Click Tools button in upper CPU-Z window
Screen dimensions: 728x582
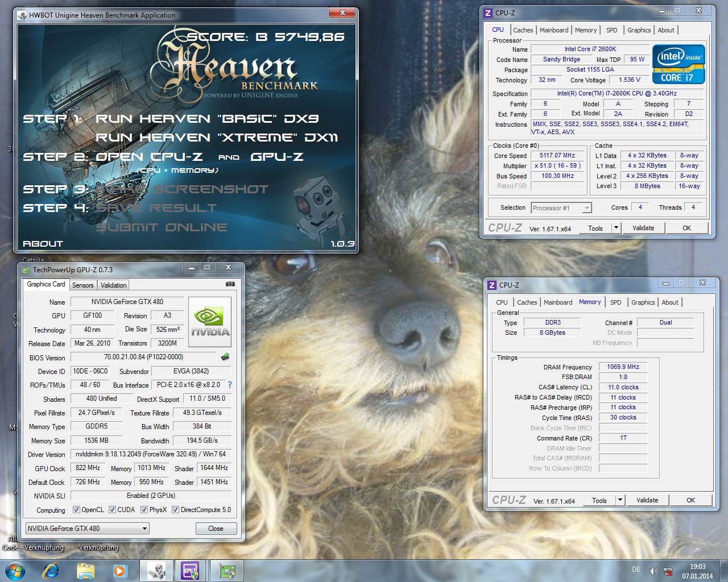click(595, 228)
